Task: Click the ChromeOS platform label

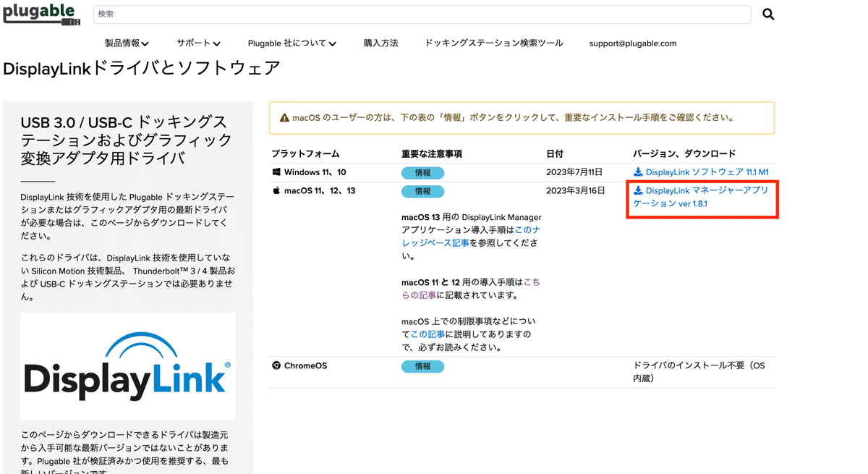Action: tap(305, 366)
